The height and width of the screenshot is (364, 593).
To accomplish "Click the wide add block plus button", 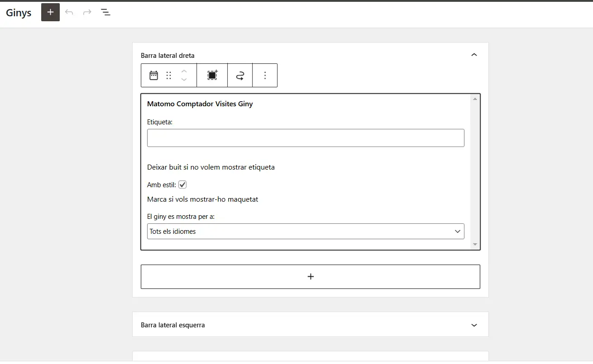I will point(311,277).
